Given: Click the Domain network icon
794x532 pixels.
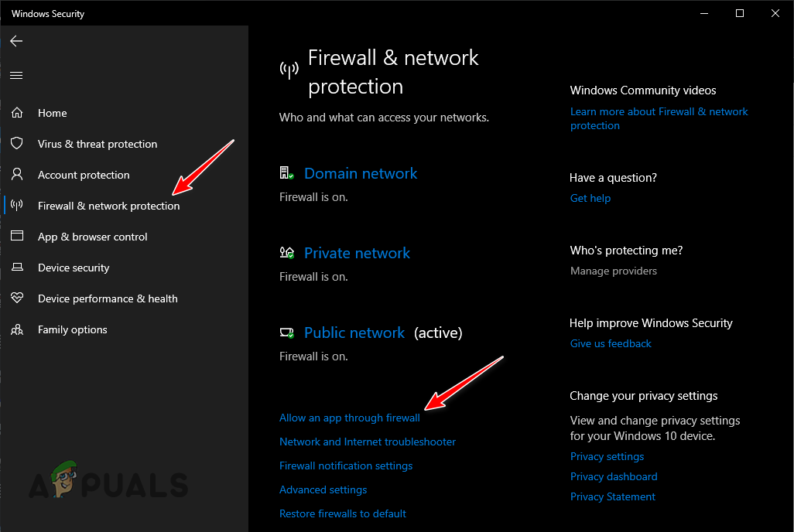Looking at the screenshot, I should click(x=286, y=172).
